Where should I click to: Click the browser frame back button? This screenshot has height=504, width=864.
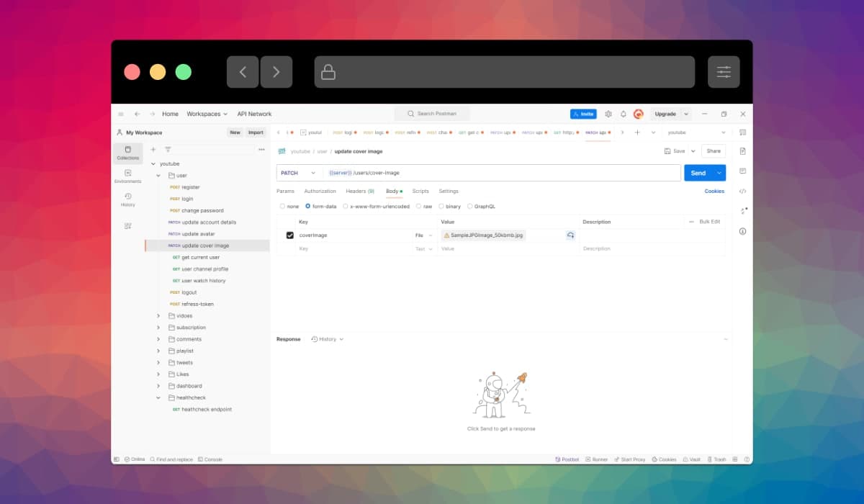[243, 72]
